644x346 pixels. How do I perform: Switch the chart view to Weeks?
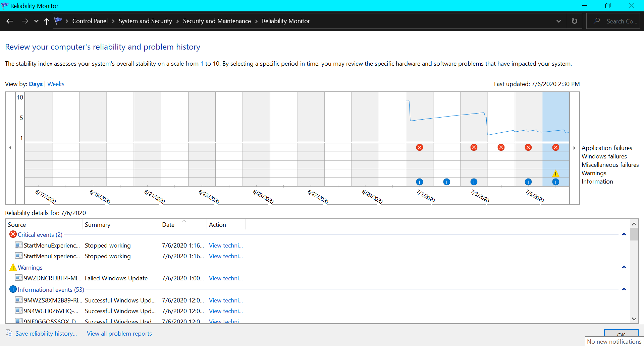coord(56,84)
